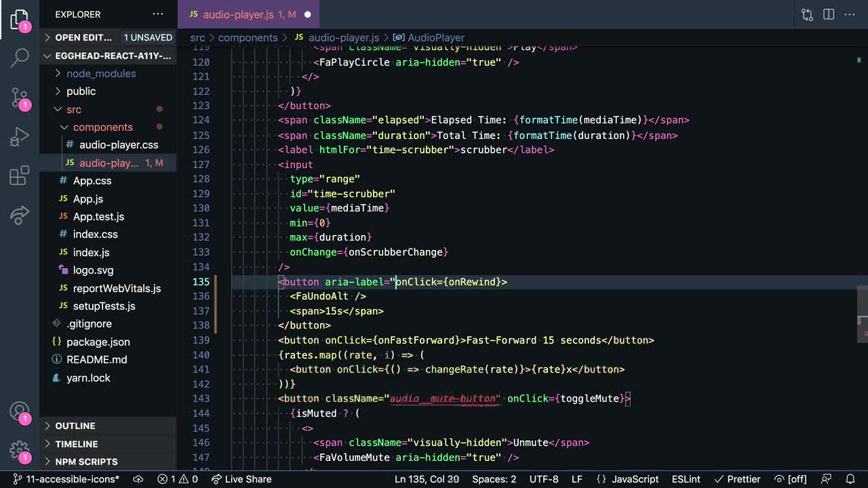Change JavaScript language mode
This screenshot has width=868, height=488.
(635, 479)
